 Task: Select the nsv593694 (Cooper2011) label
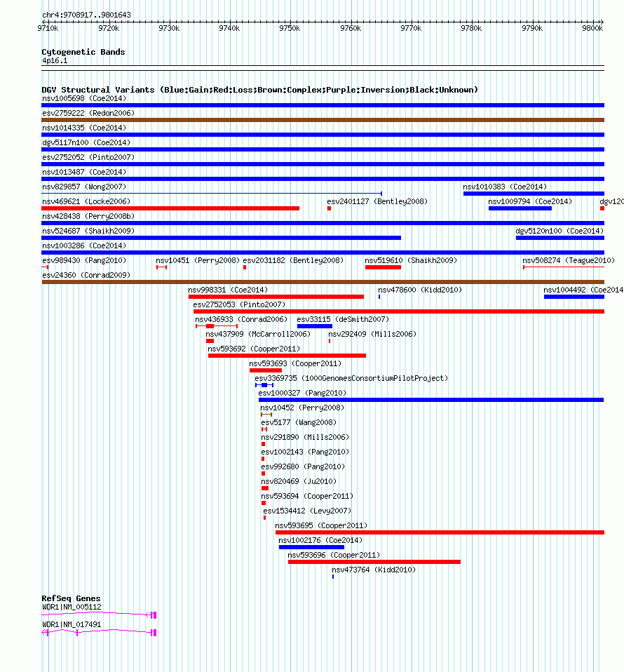click(308, 497)
